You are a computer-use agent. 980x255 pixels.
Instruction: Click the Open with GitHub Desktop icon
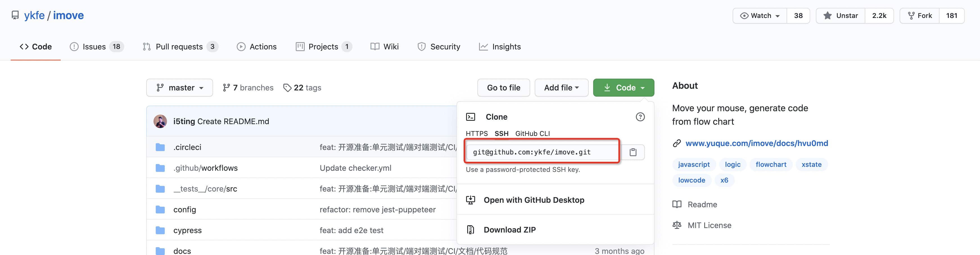[471, 200]
